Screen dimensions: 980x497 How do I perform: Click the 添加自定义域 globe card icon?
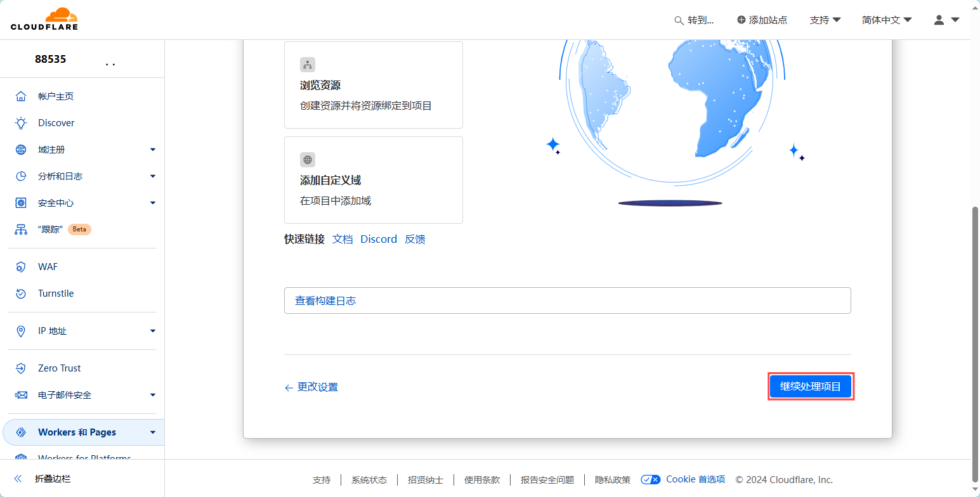pyautogui.click(x=308, y=160)
